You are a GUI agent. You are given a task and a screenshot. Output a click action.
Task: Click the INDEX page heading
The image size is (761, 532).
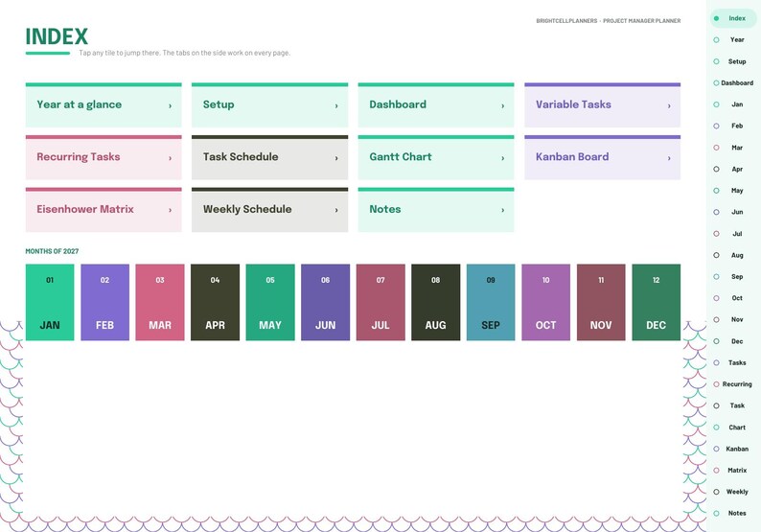(x=57, y=36)
